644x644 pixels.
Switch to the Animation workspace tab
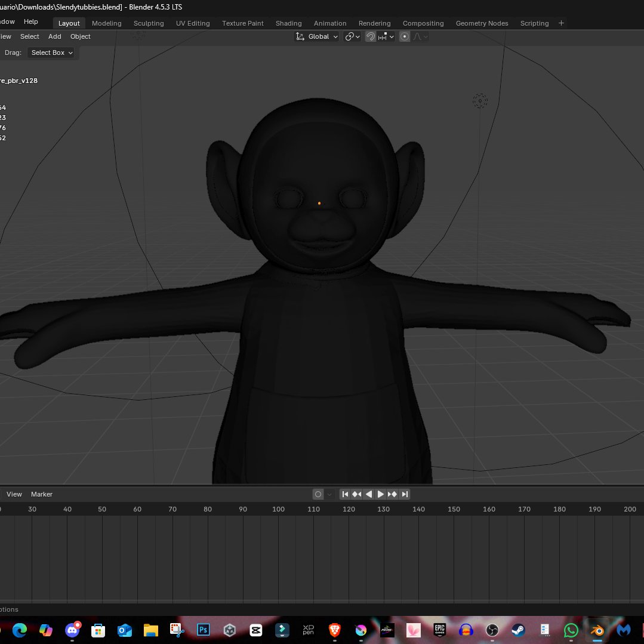(x=330, y=23)
